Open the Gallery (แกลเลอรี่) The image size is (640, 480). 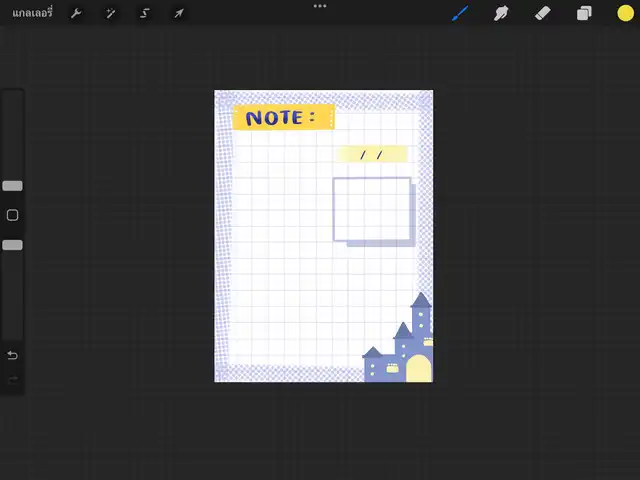(32, 14)
